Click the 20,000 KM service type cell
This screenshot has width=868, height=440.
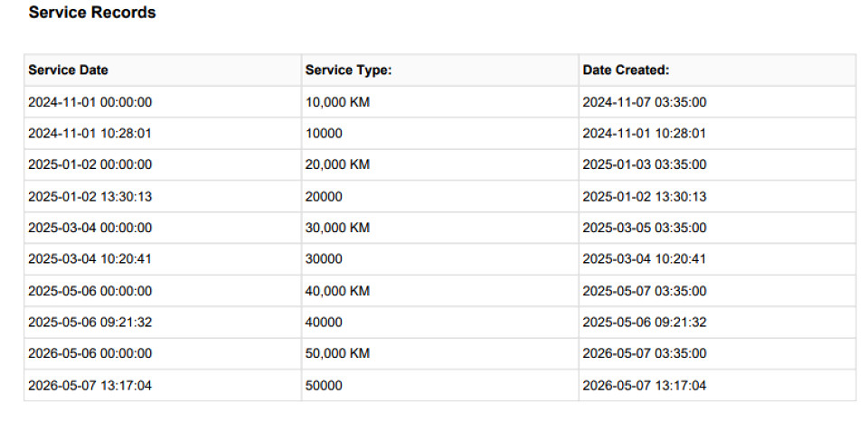(337, 165)
